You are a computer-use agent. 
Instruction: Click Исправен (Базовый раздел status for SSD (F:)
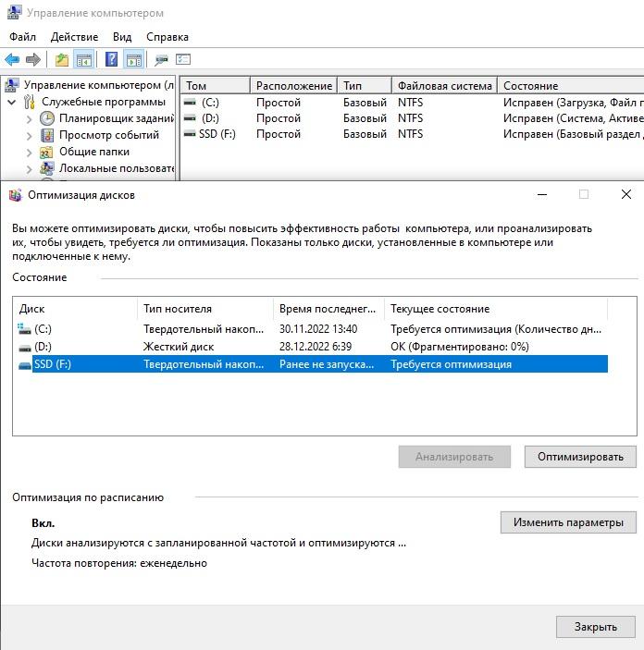point(573,134)
